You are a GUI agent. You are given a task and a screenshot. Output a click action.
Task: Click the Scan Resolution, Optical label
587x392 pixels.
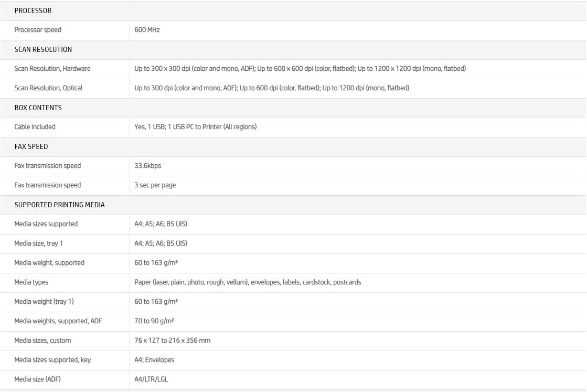click(48, 88)
